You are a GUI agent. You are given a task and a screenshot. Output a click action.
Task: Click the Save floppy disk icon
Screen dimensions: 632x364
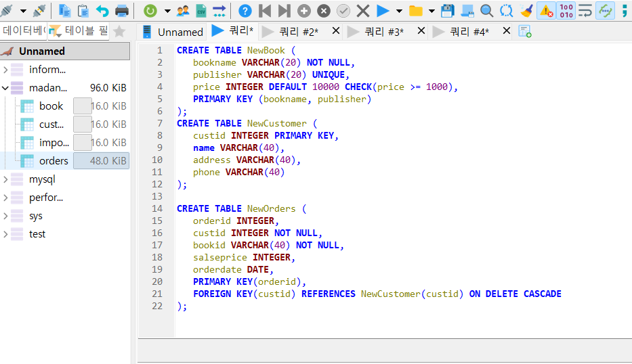click(x=447, y=11)
